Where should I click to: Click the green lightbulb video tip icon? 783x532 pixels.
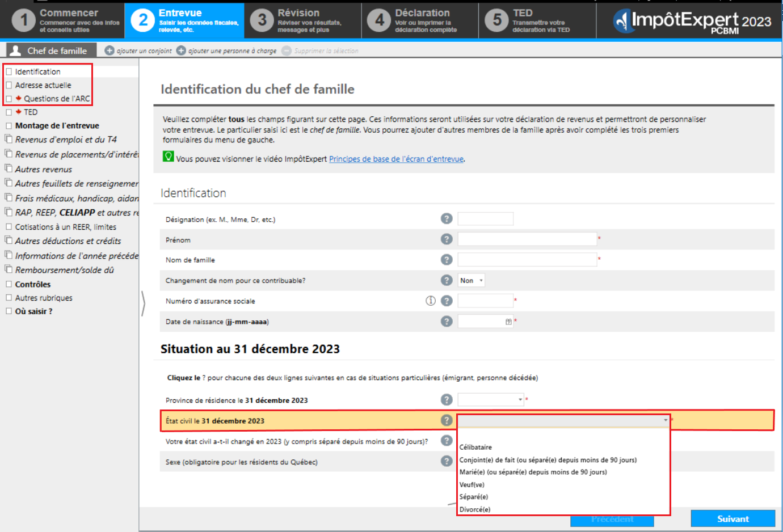168,157
